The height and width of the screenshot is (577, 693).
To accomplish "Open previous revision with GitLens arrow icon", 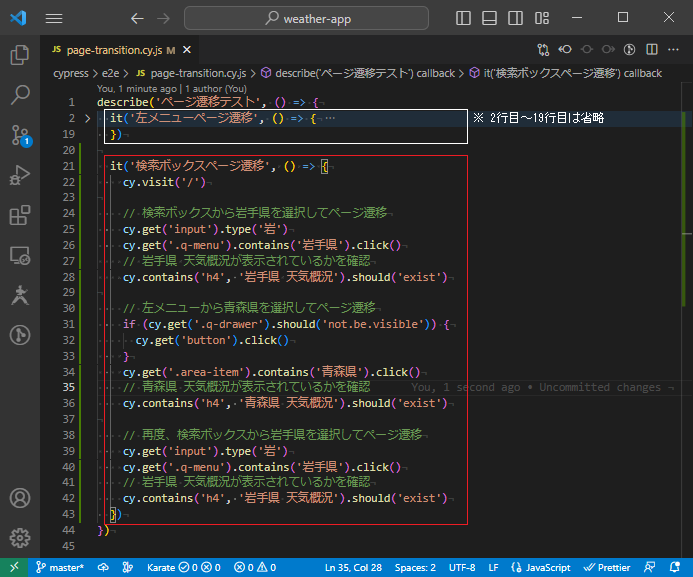I will (x=565, y=49).
